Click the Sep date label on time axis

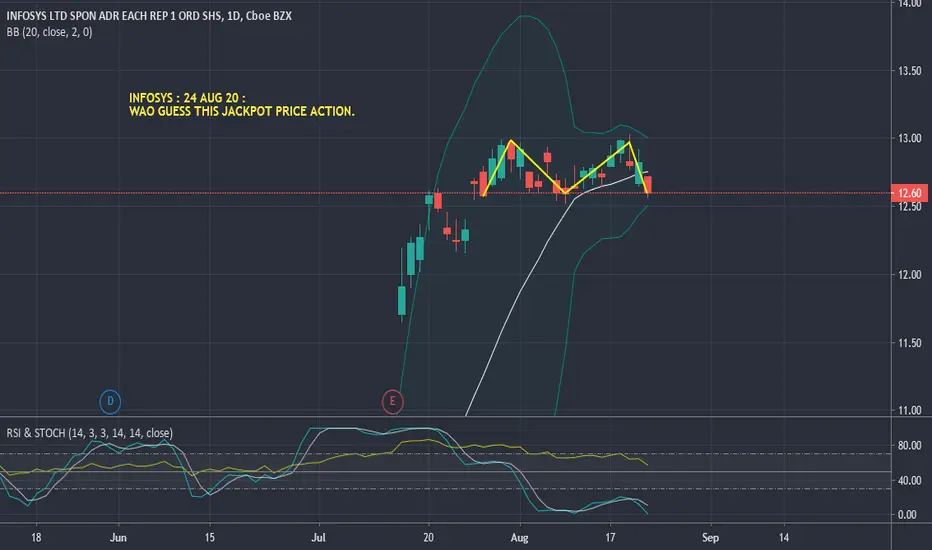pos(710,538)
